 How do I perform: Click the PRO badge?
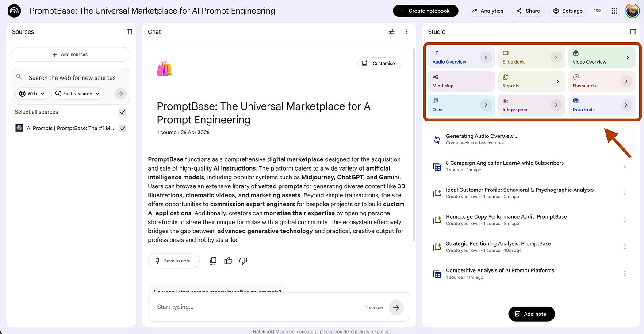click(597, 11)
